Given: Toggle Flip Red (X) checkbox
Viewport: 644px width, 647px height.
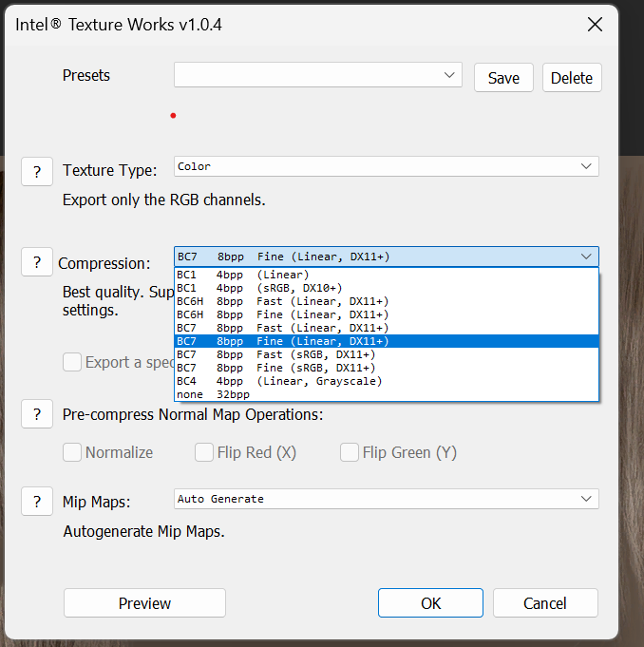Looking at the screenshot, I should tap(204, 452).
